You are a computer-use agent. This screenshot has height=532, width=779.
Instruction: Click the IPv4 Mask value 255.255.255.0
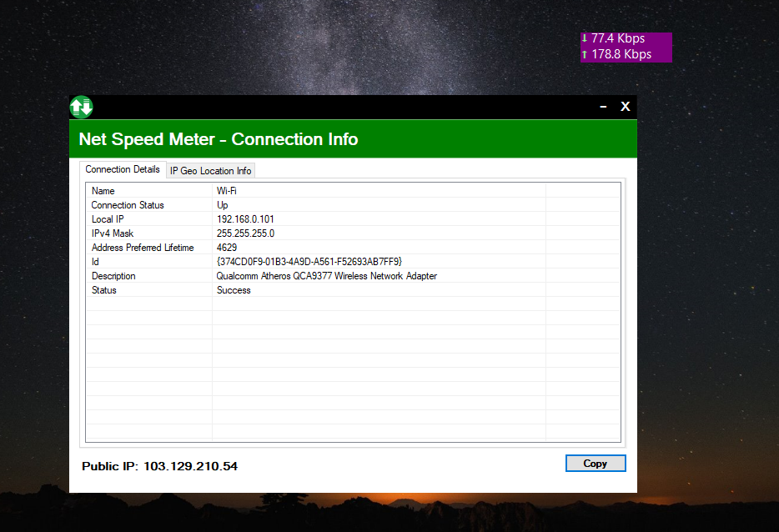tap(245, 233)
